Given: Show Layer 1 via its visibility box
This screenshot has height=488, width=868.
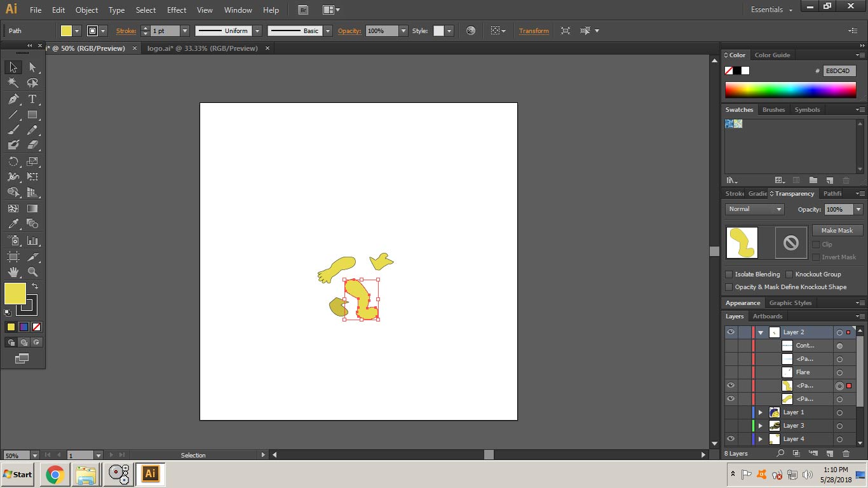Looking at the screenshot, I should tap(731, 412).
